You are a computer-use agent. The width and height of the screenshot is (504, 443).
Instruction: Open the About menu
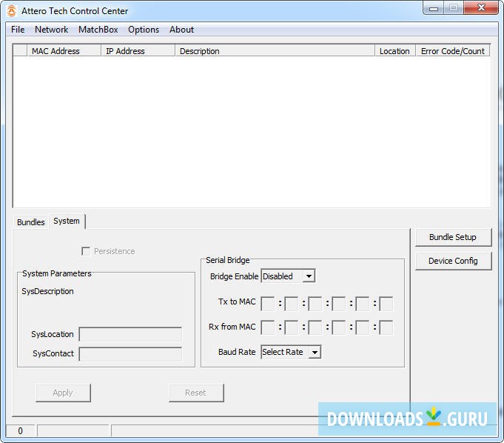pyautogui.click(x=181, y=30)
